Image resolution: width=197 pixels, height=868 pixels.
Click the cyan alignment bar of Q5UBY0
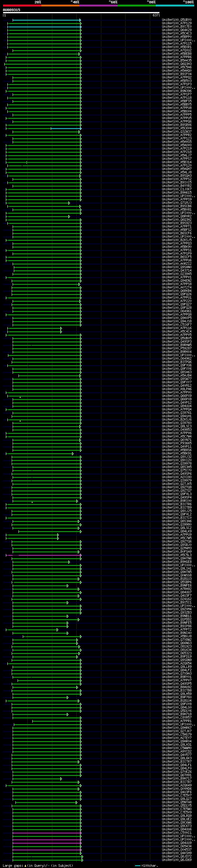tap(47, 20)
